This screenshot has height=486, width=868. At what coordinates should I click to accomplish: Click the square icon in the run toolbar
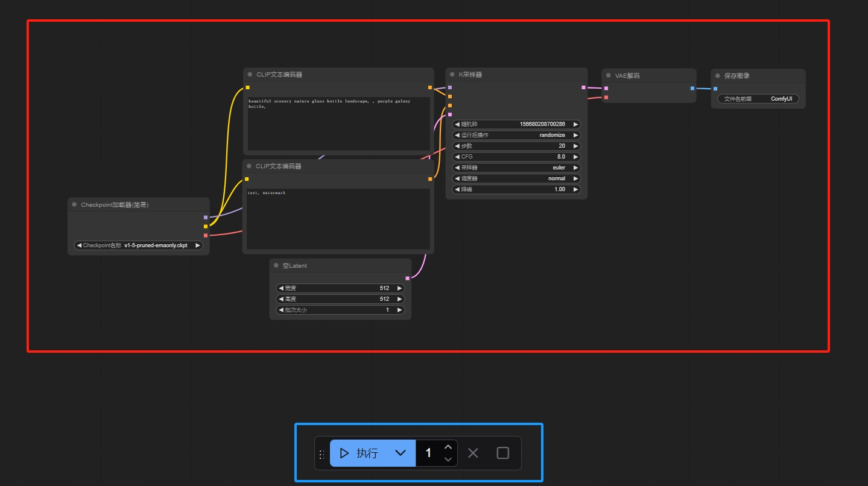[502, 453]
